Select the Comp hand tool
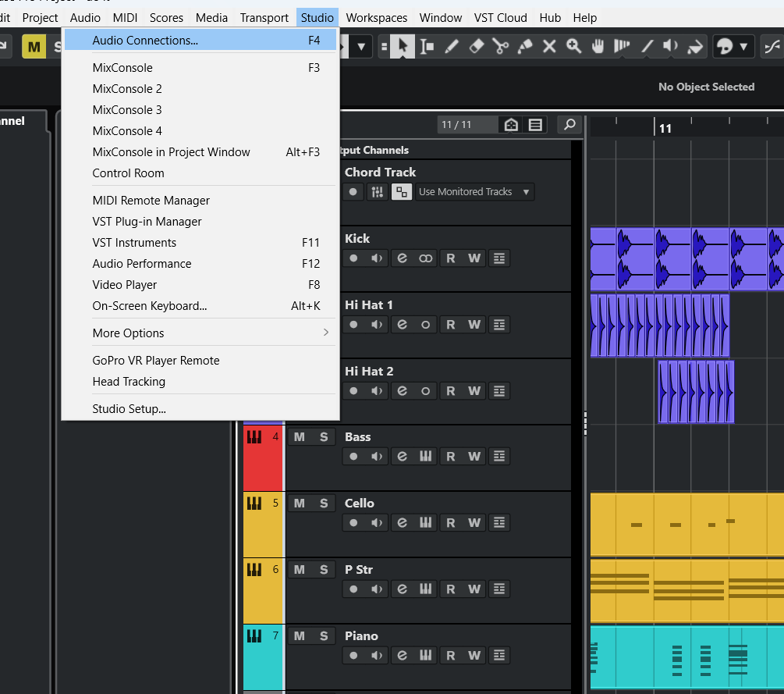The height and width of the screenshot is (694, 784). click(598, 47)
